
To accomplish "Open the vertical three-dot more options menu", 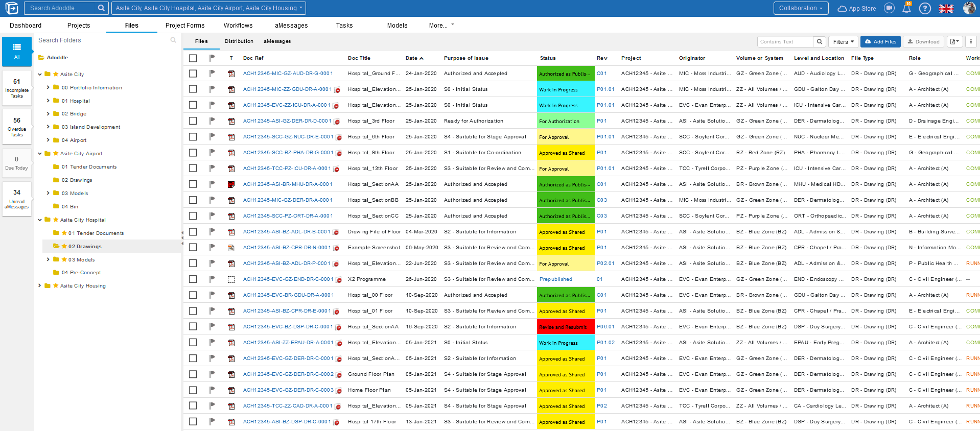I will (x=971, y=42).
